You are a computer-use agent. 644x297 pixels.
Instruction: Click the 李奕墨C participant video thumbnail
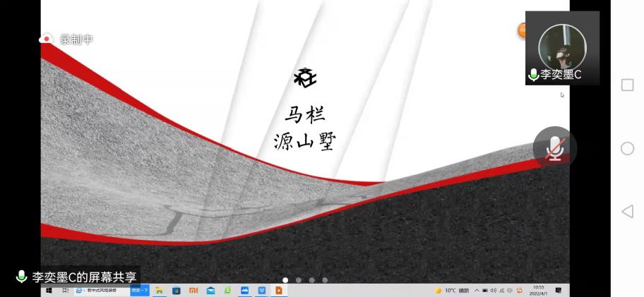[x=562, y=47]
